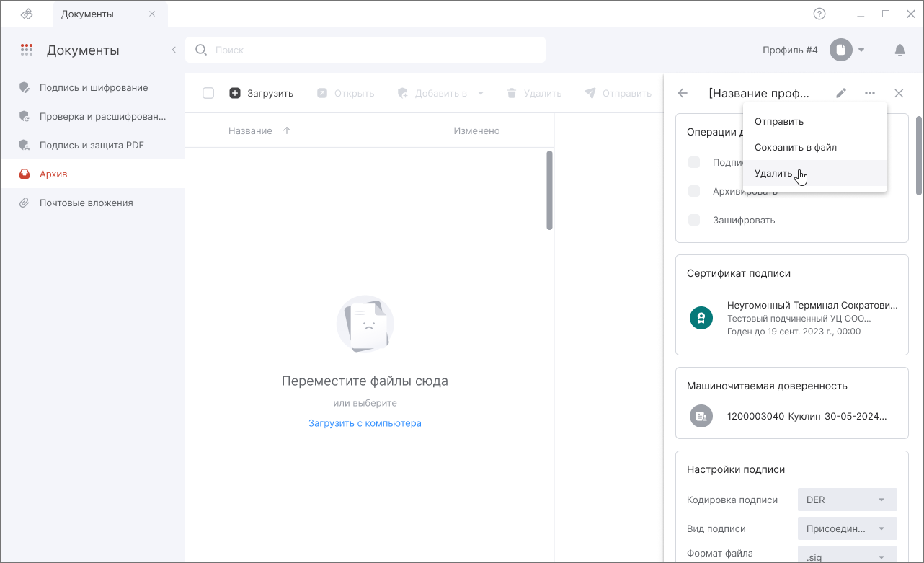Sort by the Изменено column

tap(476, 130)
